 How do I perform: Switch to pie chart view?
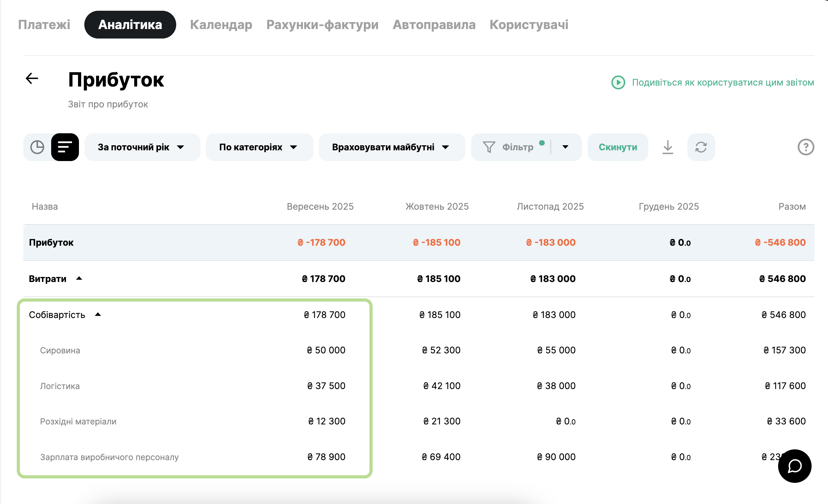click(x=37, y=147)
